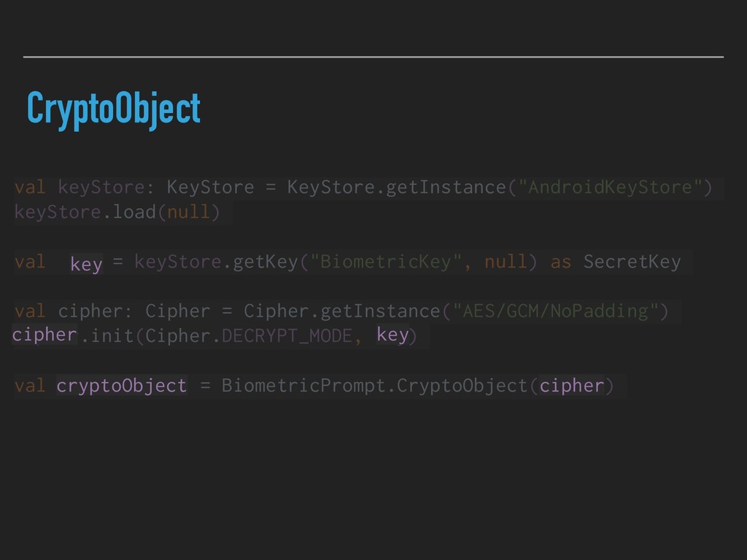Image resolution: width=747 pixels, height=560 pixels.
Task: Select the highlighted cryptoObject variable name
Action: pyautogui.click(x=121, y=386)
